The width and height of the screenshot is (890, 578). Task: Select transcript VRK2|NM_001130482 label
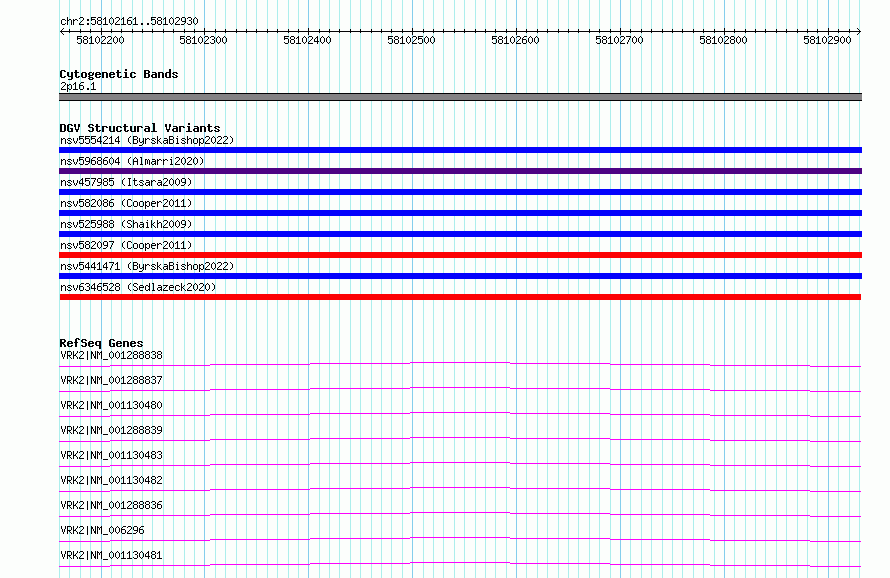[x=111, y=480]
